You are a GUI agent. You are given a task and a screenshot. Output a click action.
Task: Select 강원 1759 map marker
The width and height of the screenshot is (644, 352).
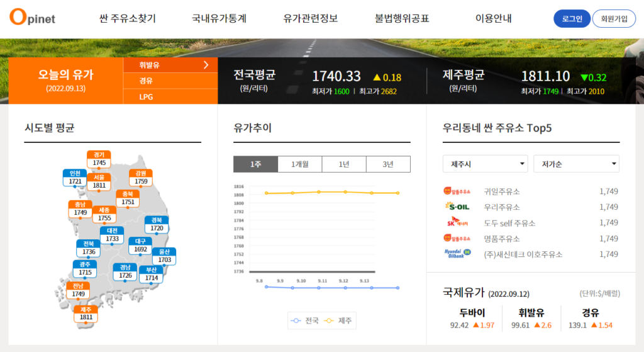141,178
